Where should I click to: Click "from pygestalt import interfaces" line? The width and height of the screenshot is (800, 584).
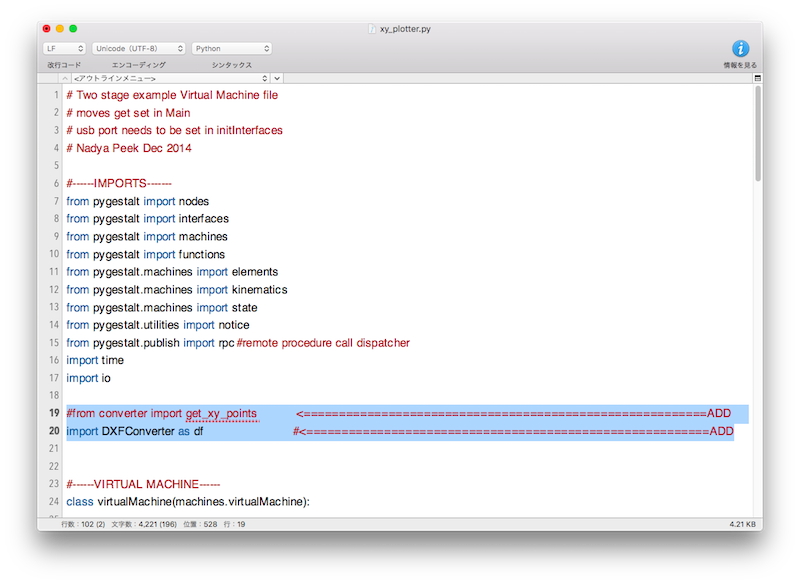(147, 218)
